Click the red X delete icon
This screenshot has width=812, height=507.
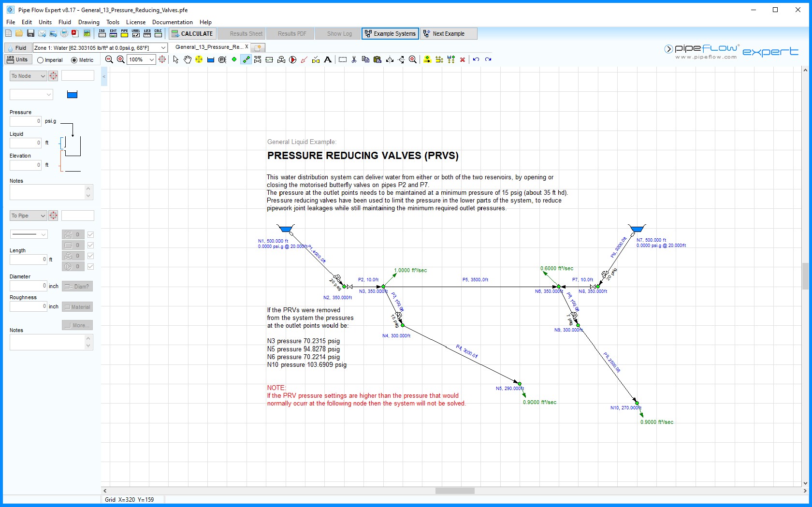(463, 59)
